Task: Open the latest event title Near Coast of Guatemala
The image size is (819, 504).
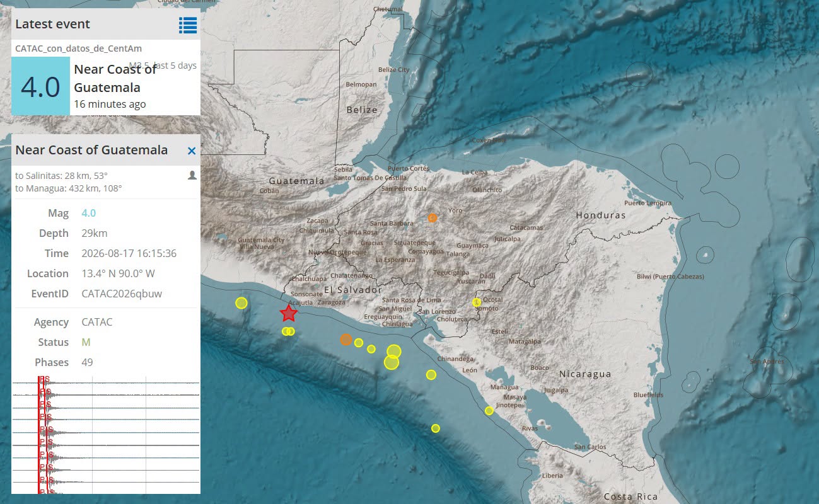Action: pyautogui.click(x=115, y=78)
